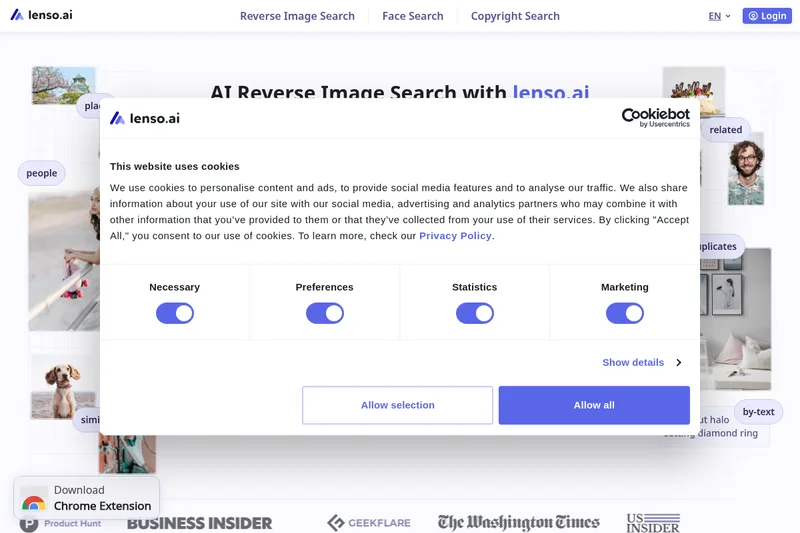Select the by-text category tag
Screen dimensions: 800x533
click(758, 412)
